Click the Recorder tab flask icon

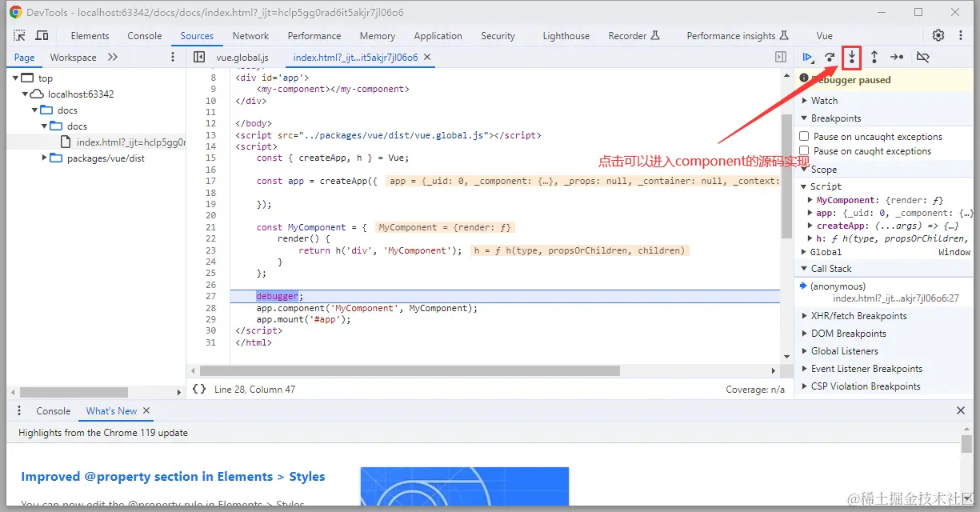click(x=655, y=36)
